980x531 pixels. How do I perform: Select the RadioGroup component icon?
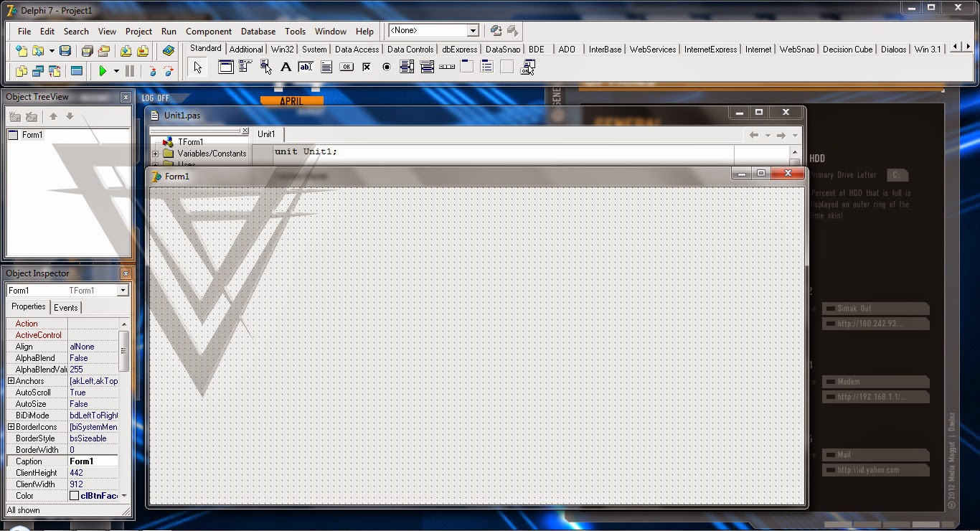pos(487,67)
